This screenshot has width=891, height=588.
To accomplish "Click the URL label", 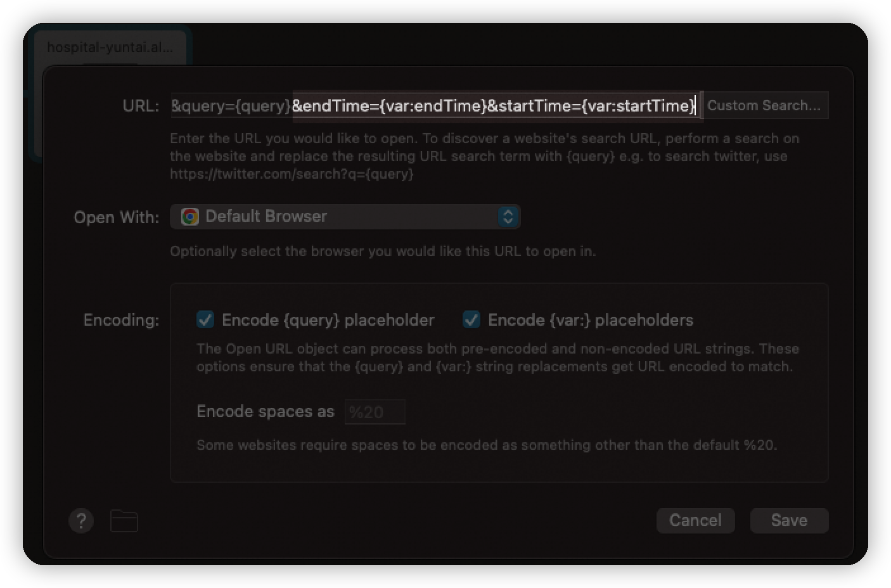I will tap(141, 106).
